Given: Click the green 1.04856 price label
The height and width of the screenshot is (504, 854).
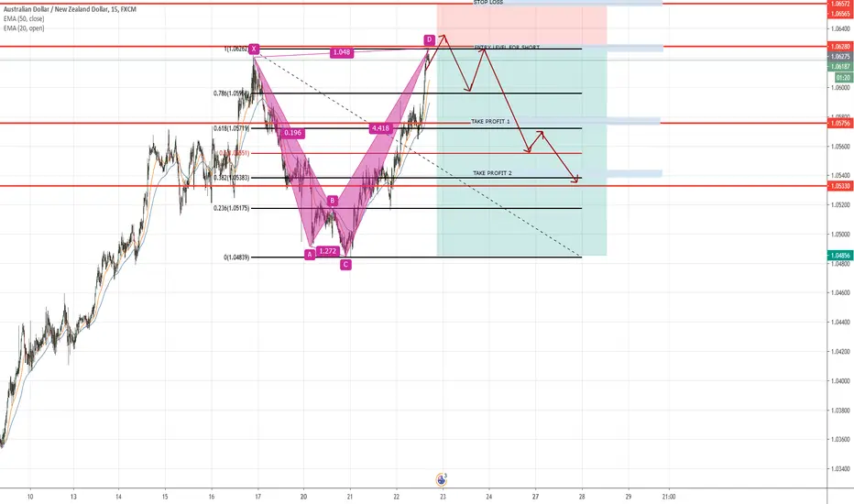Looking at the screenshot, I should pyautogui.click(x=840, y=256).
